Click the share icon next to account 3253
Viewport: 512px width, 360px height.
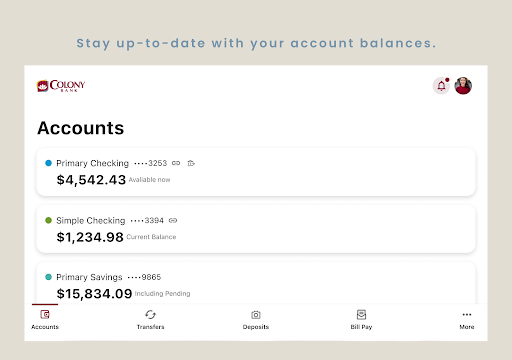click(x=191, y=163)
